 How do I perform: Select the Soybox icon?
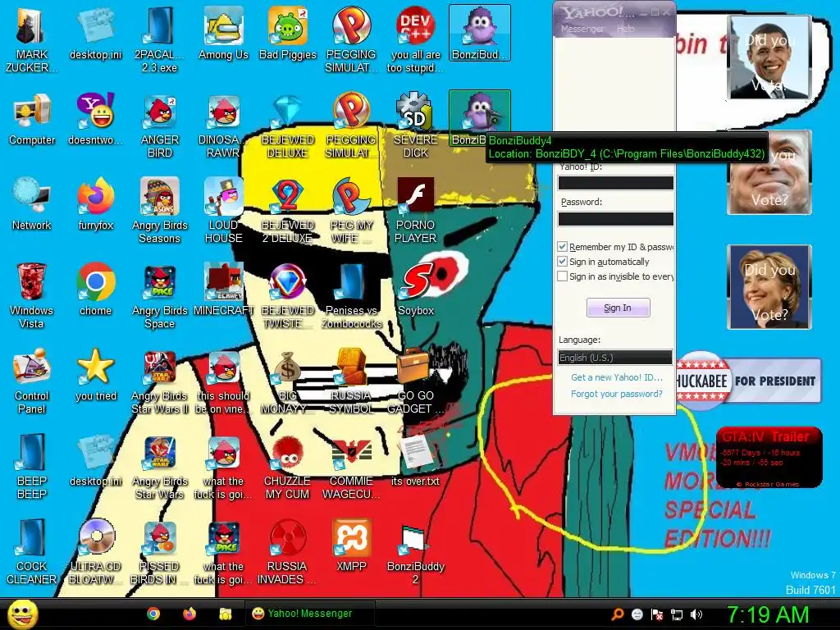coord(416,290)
